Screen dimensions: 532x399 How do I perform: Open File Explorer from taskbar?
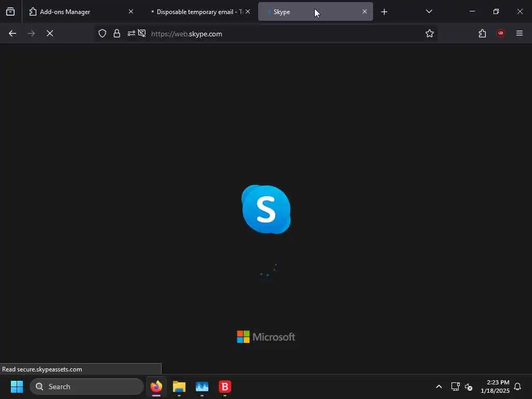pyautogui.click(x=179, y=387)
